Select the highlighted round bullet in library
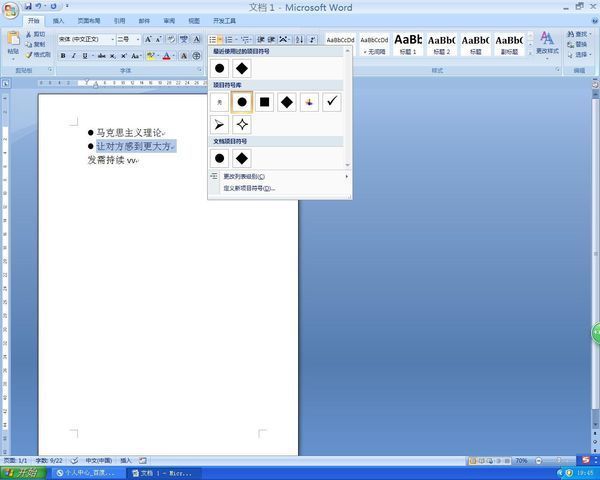 point(241,102)
